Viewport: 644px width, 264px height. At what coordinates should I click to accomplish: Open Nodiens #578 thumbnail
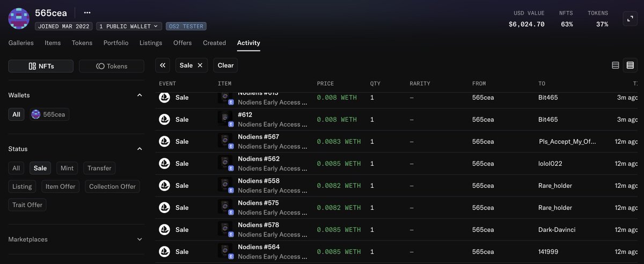pos(225,229)
